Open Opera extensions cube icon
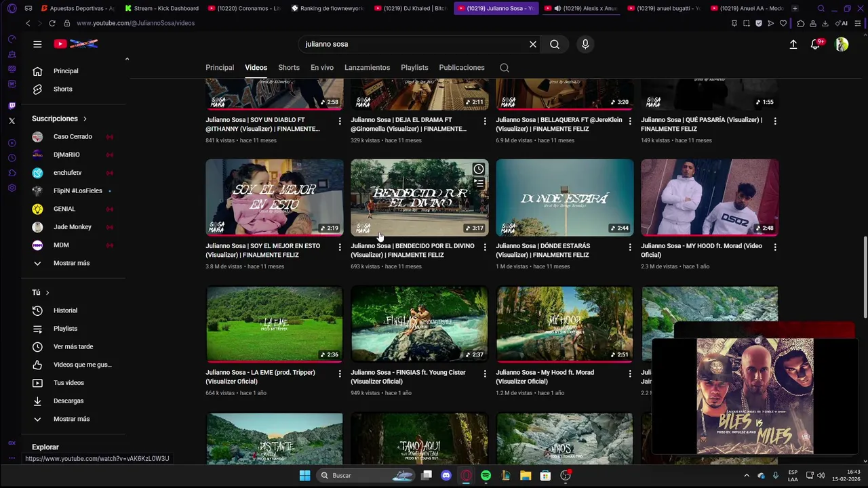Viewport: 868px width, 488px height. point(801,23)
